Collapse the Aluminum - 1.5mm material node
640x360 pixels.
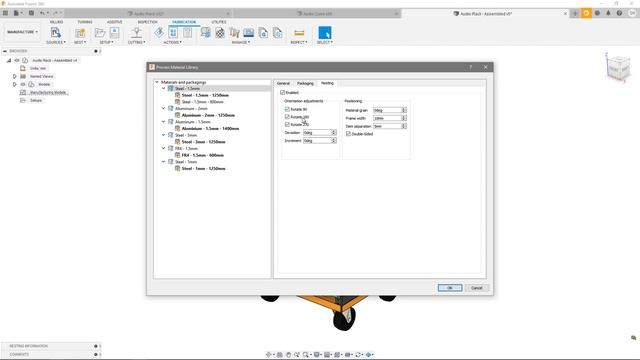click(164, 122)
